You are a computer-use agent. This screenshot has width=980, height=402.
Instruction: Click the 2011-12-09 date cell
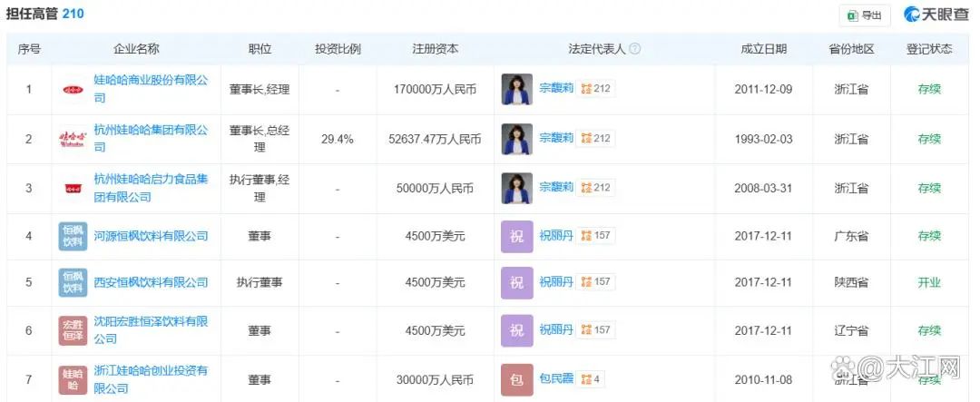click(763, 90)
